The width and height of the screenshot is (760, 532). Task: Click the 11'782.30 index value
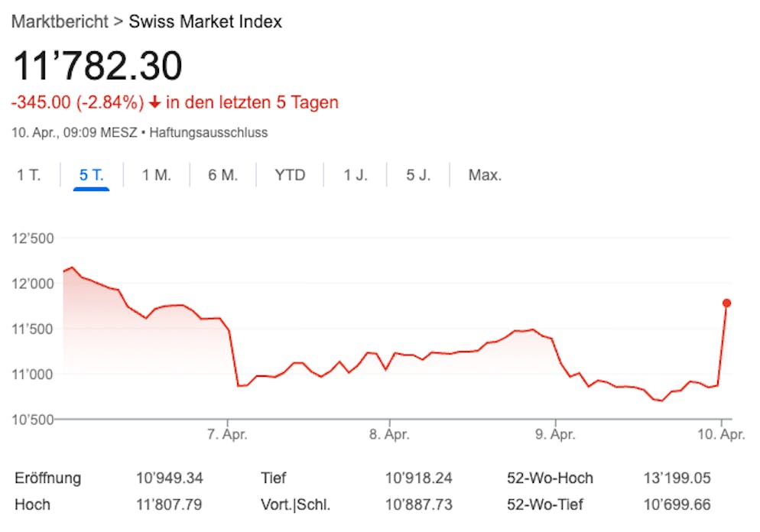coord(97,66)
